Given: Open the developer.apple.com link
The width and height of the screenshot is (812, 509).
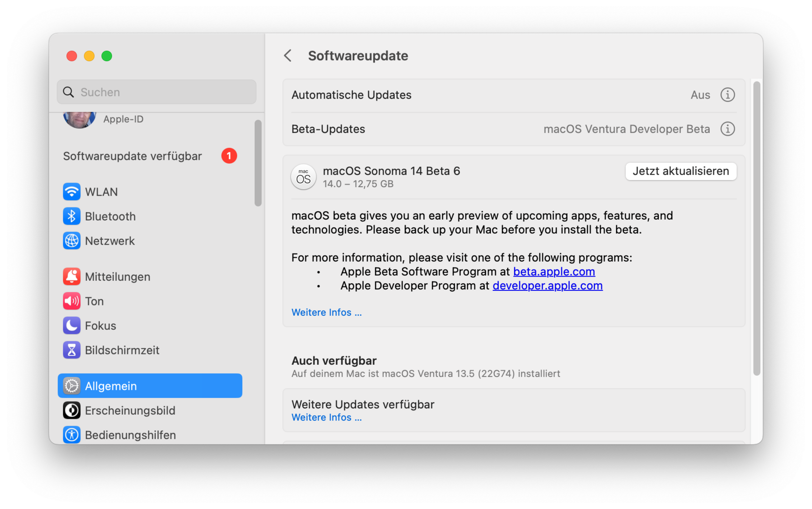Looking at the screenshot, I should tap(547, 286).
